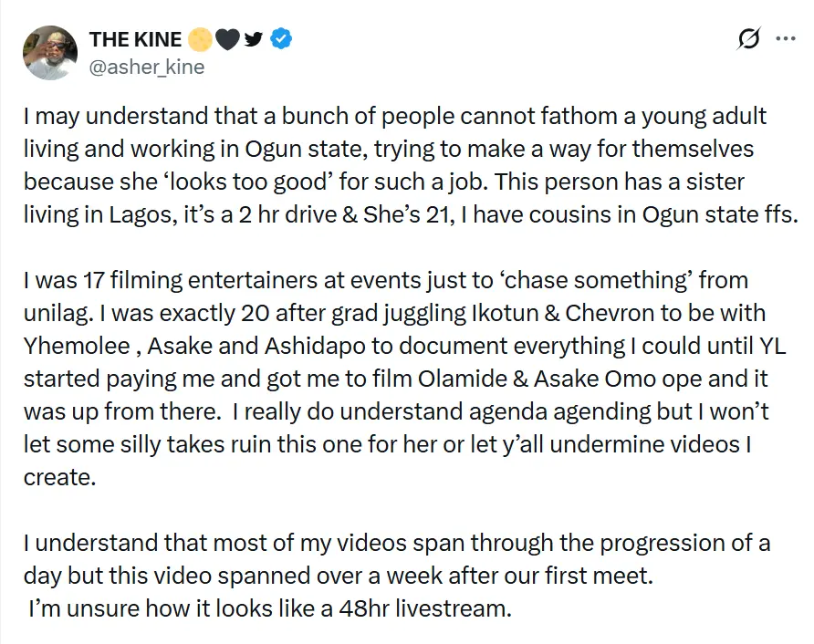Click the black heart emoji

[x=228, y=39]
